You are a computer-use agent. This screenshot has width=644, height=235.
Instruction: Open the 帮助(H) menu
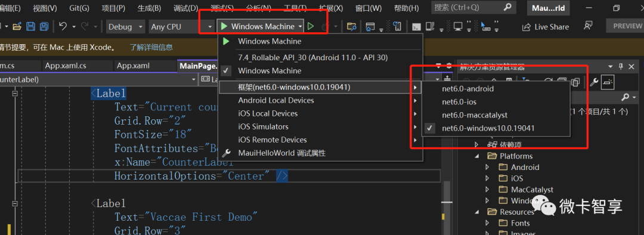click(x=406, y=8)
